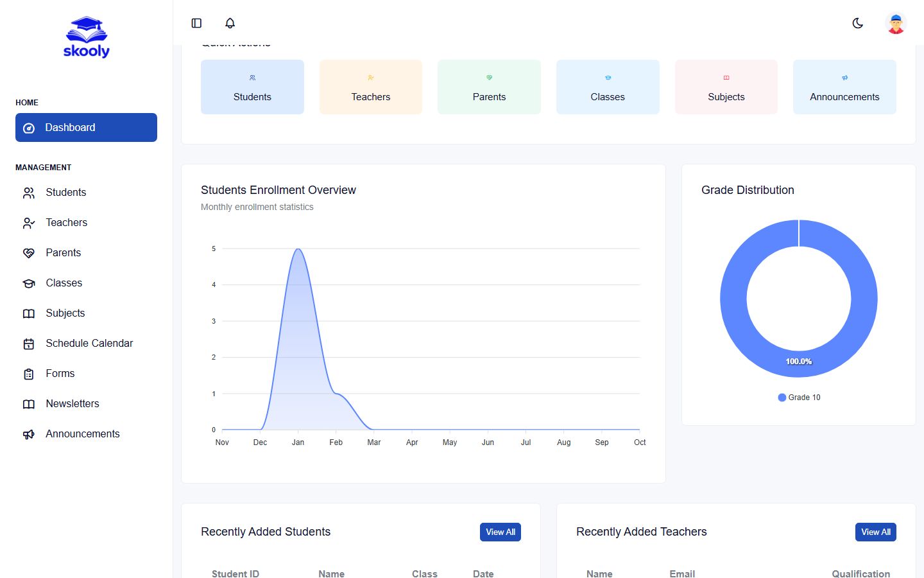Click the Grade Distribution heading
924x578 pixels.
click(x=748, y=190)
